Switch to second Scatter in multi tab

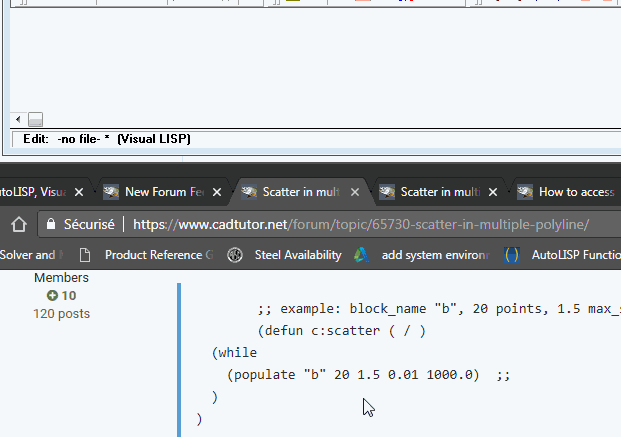(440, 192)
